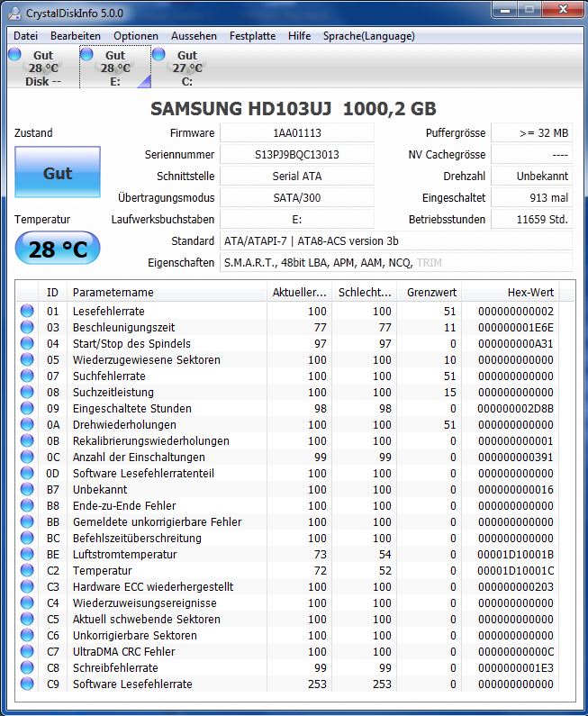This screenshot has width=588, height=716.
Task: Click status orb for Lesefehlerrate row
Action: coord(27,311)
